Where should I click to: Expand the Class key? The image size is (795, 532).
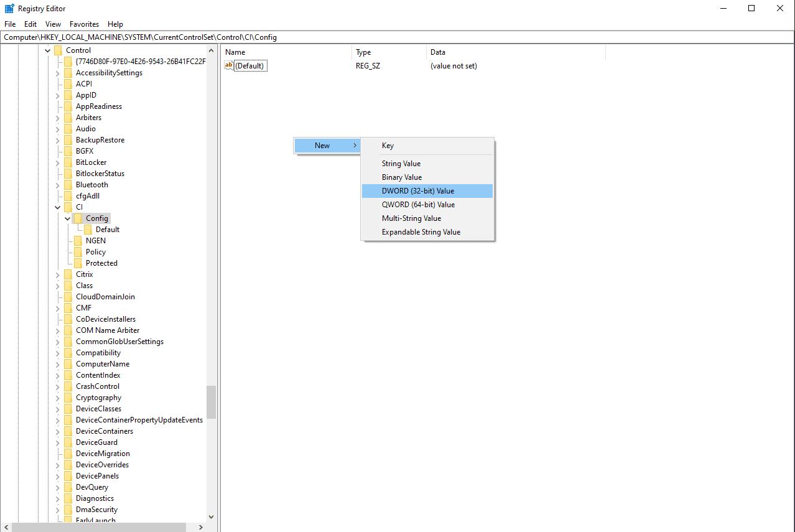point(58,286)
